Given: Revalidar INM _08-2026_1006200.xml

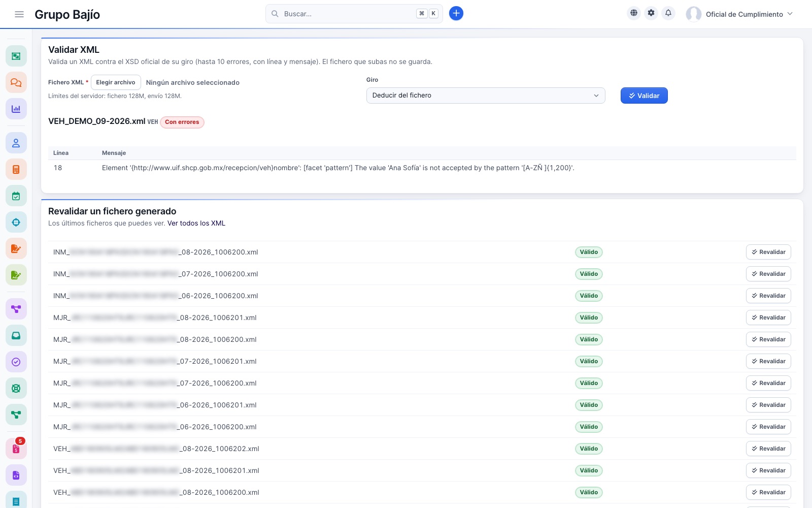Looking at the screenshot, I should point(768,252).
